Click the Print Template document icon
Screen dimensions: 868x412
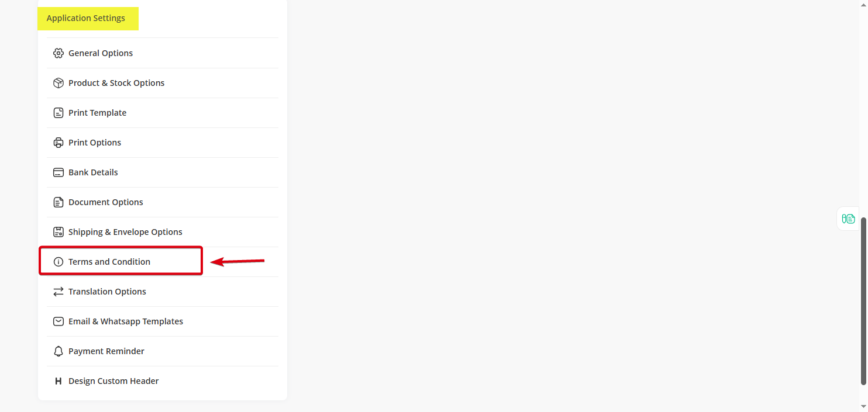[x=58, y=113]
